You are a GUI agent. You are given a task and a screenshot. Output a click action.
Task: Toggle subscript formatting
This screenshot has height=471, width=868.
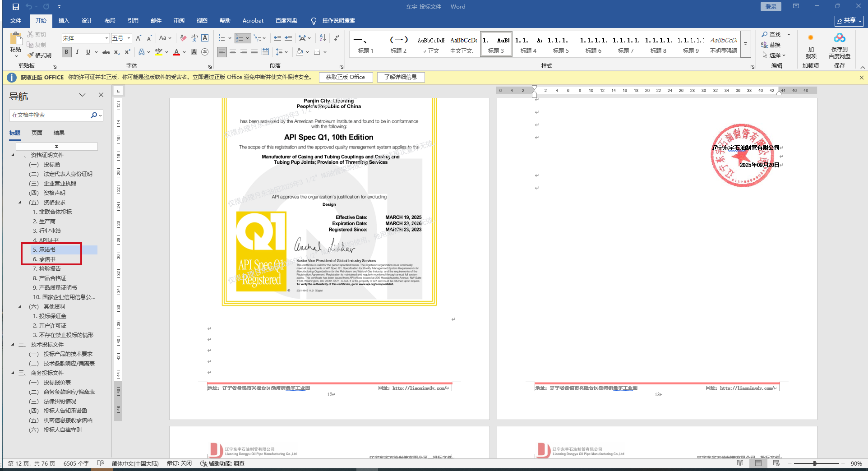point(117,52)
